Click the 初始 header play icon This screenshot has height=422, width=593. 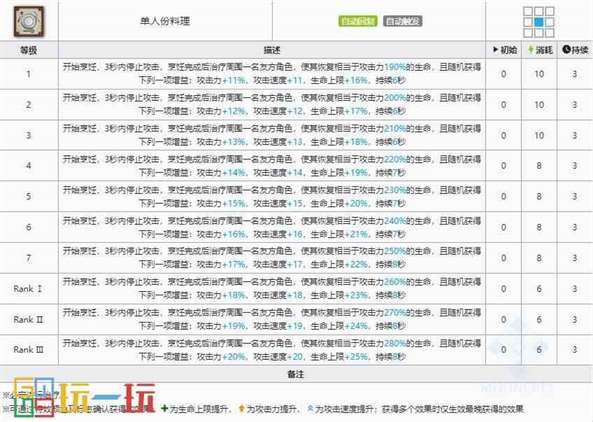pos(495,50)
